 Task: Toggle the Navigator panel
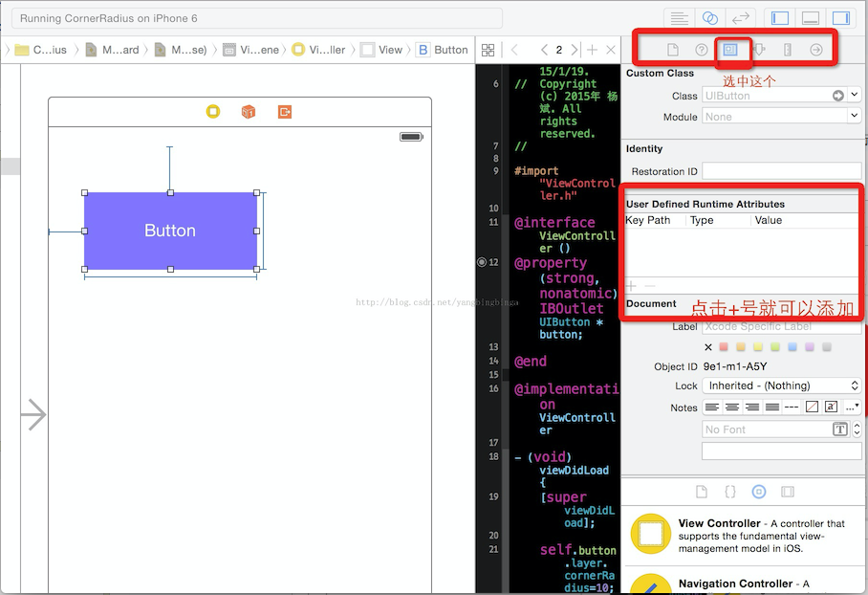tap(780, 18)
